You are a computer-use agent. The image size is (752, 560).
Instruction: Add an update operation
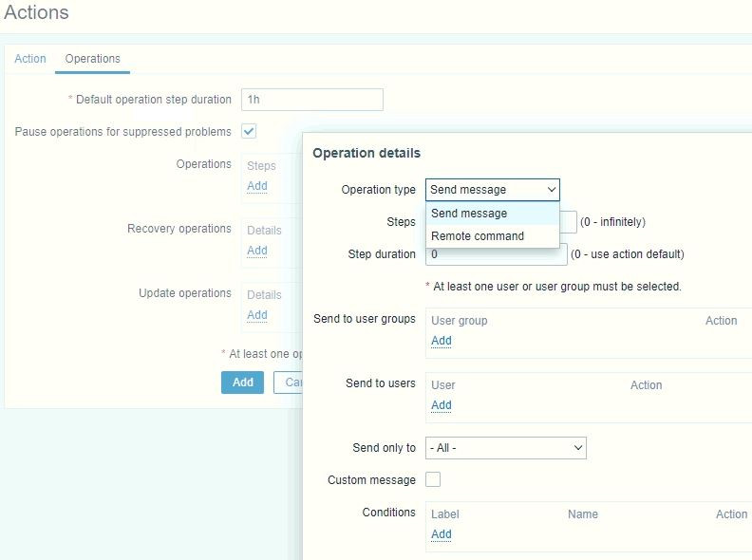256,315
